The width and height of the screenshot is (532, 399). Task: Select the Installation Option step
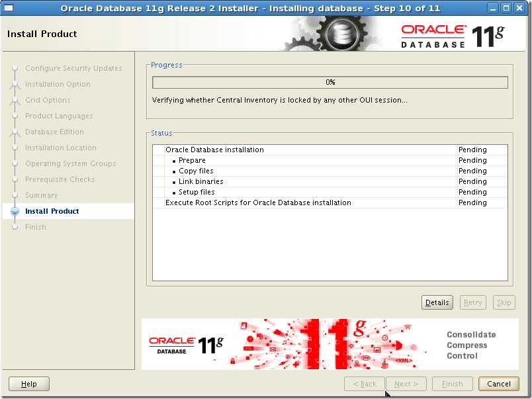tap(58, 84)
